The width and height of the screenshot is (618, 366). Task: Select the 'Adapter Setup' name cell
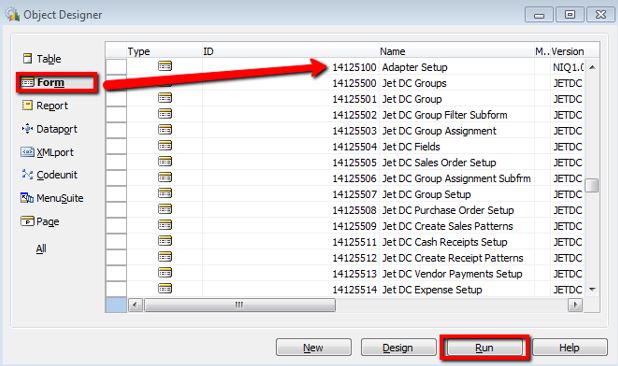click(x=414, y=67)
